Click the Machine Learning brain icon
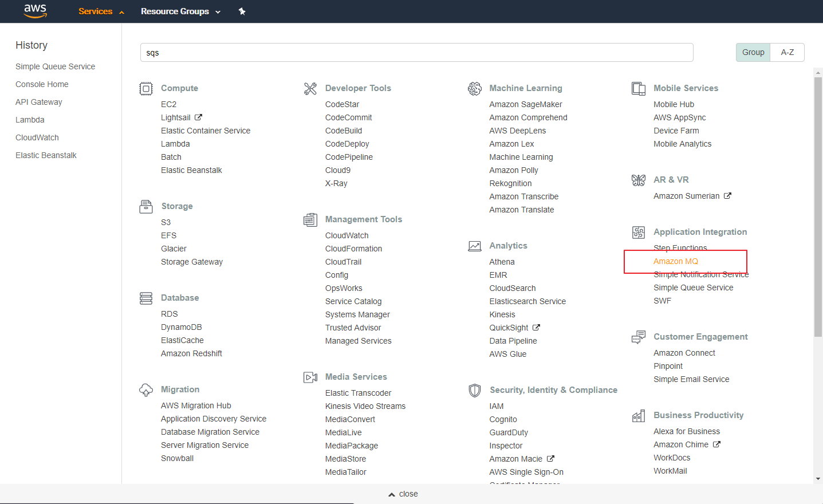This screenshot has height=504, width=823. [475, 89]
